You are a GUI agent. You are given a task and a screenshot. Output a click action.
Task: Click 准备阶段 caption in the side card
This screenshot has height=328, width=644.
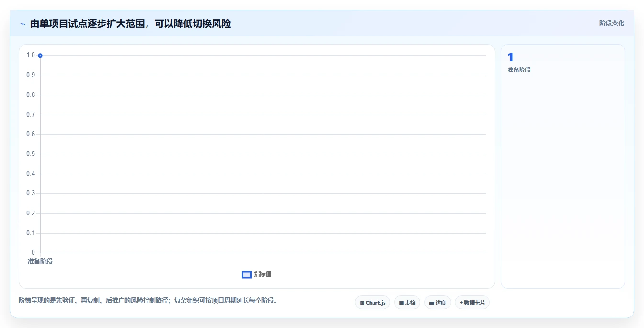pyautogui.click(x=519, y=70)
